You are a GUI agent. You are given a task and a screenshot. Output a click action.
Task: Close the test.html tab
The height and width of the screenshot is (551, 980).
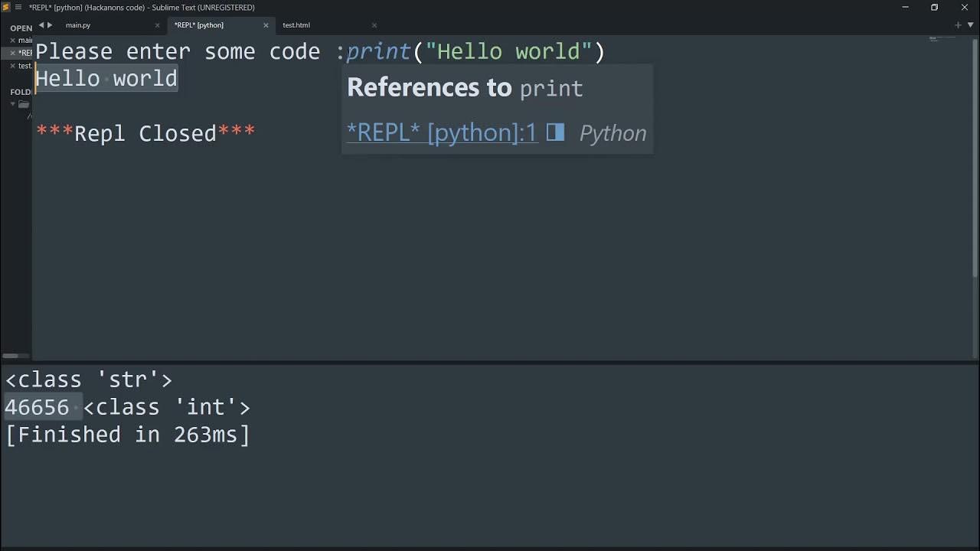pyautogui.click(x=374, y=25)
